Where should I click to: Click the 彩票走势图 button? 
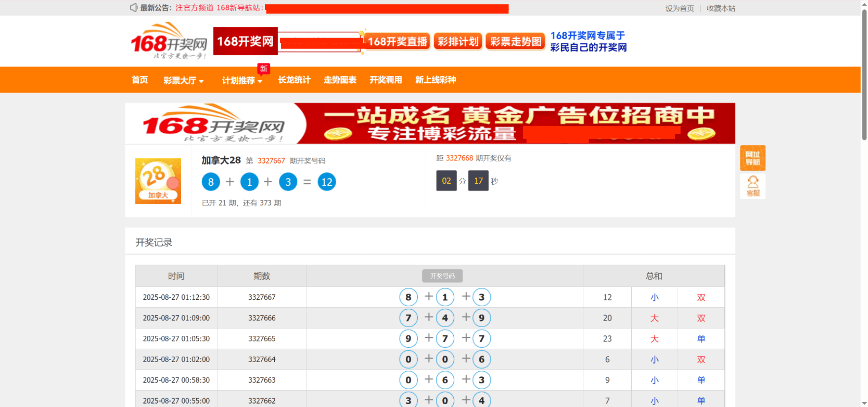[x=515, y=41]
